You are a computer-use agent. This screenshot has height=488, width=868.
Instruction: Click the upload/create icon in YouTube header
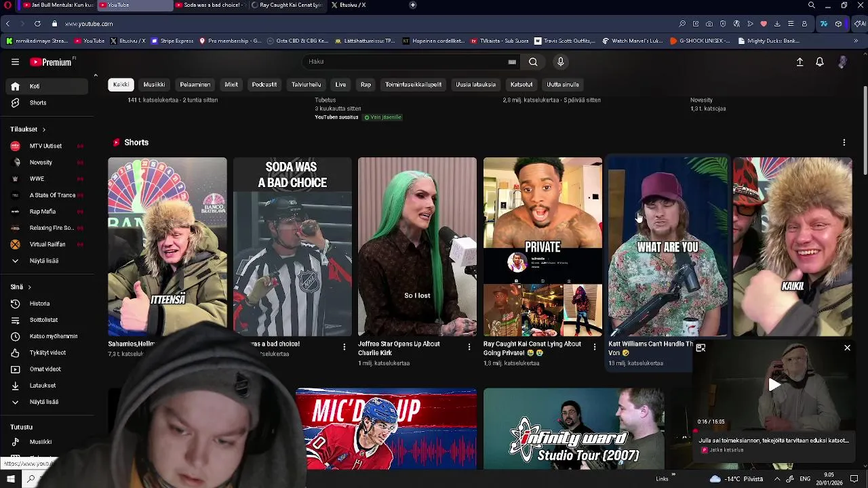tap(800, 62)
